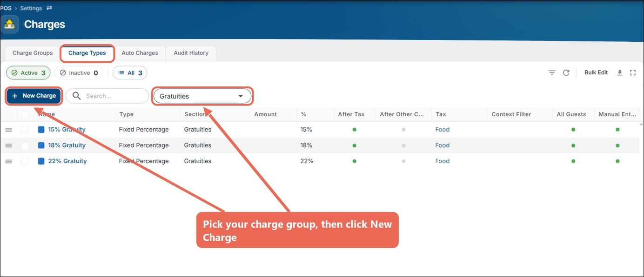Tick the checkbox for 15% Gratuity
This screenshot has width=644, height=277.
tap(25, 130)
